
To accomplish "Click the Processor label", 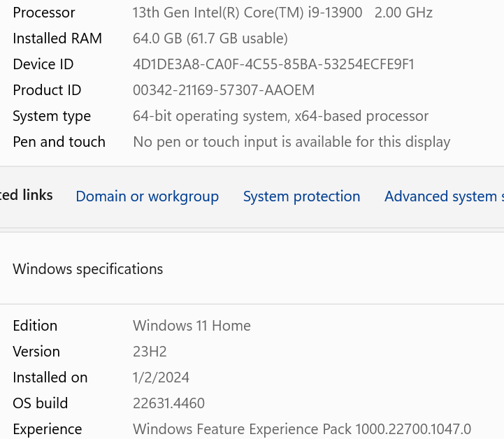I will tap(44, 13).
